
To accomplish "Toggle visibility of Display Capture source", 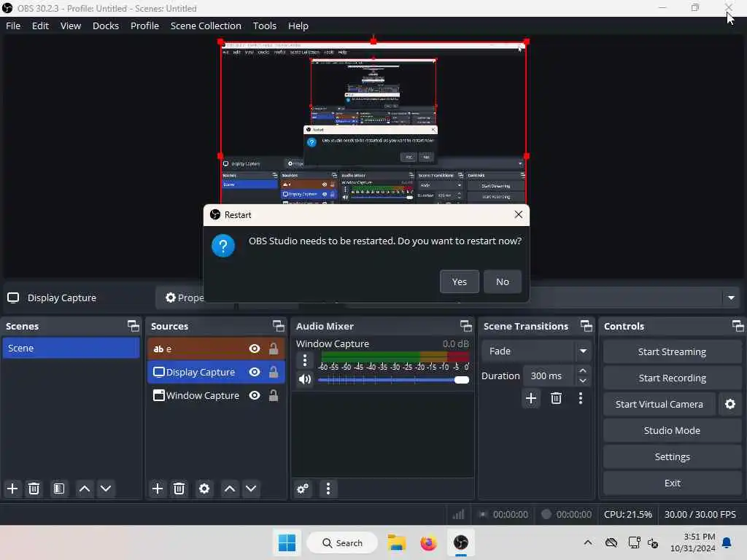I will pos(255,372).
